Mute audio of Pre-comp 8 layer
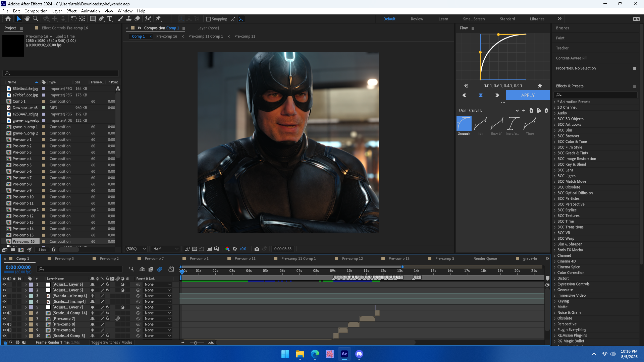The image size is (644, 362). coord(9,324)
